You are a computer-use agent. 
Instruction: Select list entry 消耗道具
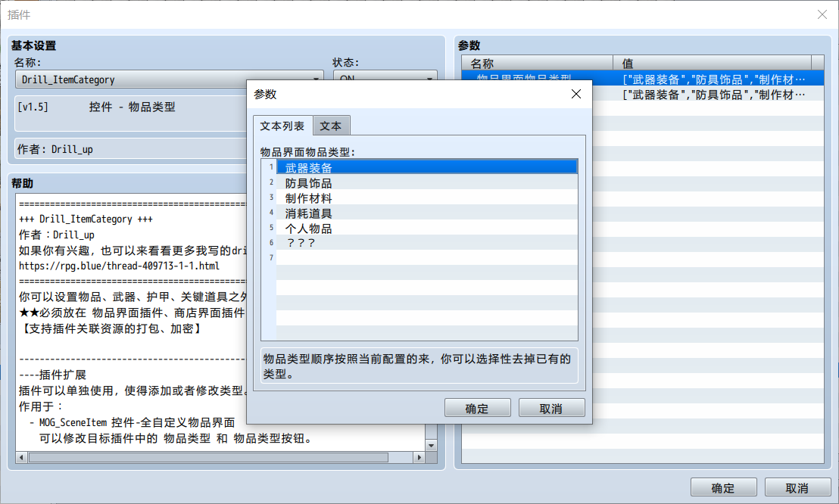point(427,213)
